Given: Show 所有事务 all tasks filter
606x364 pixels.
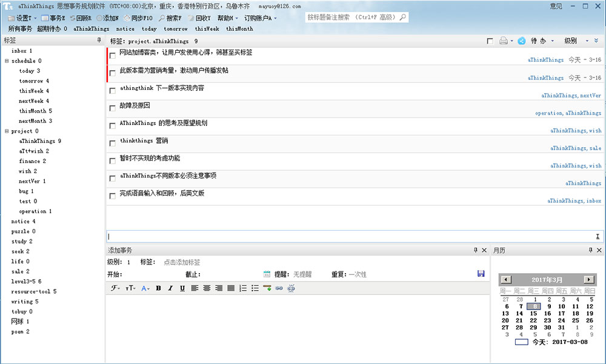Looking at the screenshot, I should (20, 28).
